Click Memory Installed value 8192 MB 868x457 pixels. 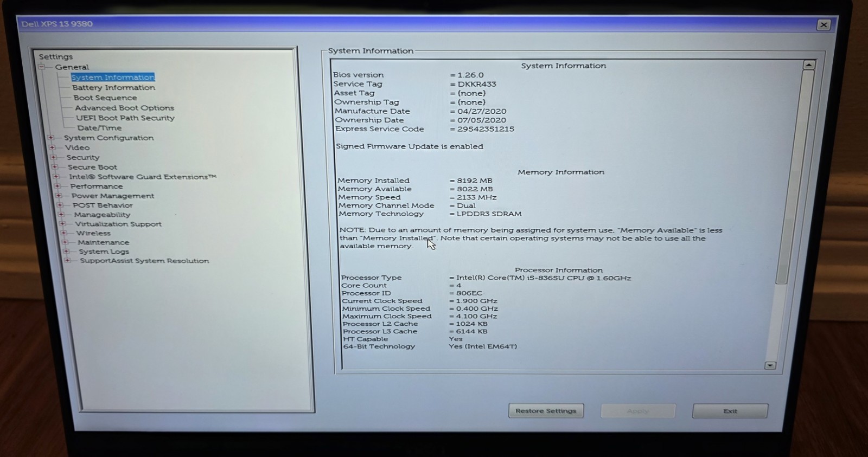[x=475, y=181]
